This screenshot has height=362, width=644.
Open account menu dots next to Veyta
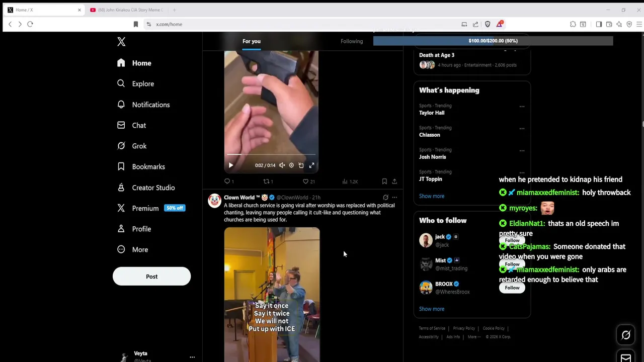tap(192, 357)
